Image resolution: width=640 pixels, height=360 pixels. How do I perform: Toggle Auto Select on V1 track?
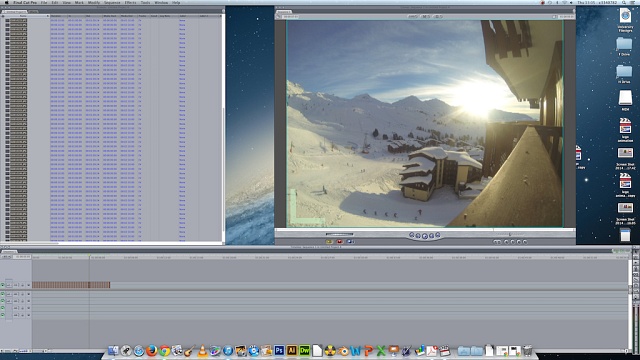(x=29, y=285)
